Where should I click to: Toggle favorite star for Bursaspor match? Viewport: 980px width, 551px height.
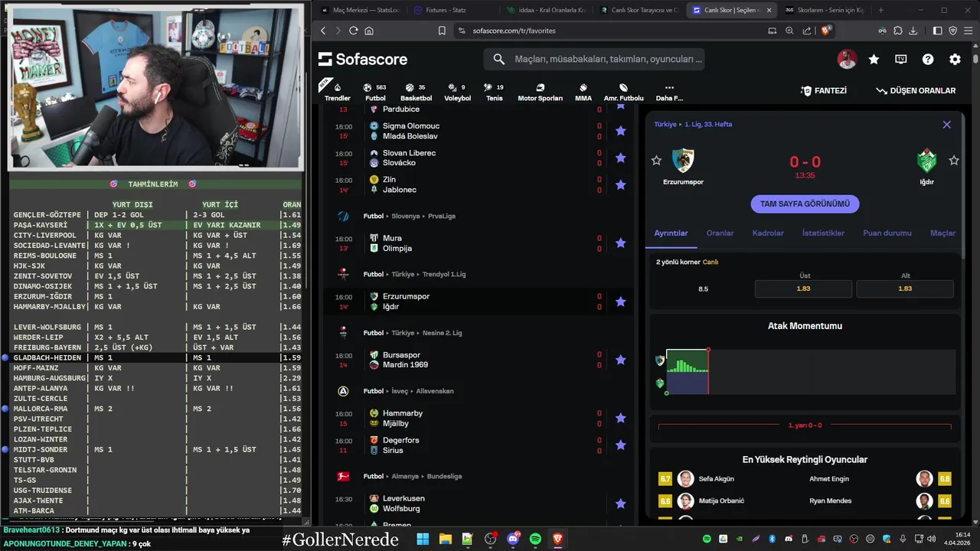(x=621, y=360)
